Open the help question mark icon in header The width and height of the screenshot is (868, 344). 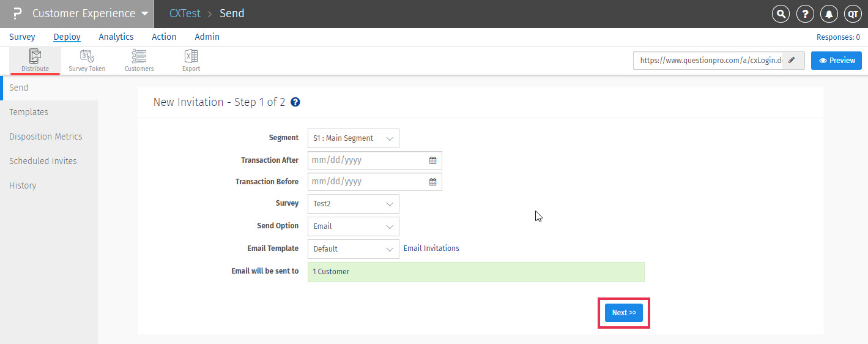[806, 13]
